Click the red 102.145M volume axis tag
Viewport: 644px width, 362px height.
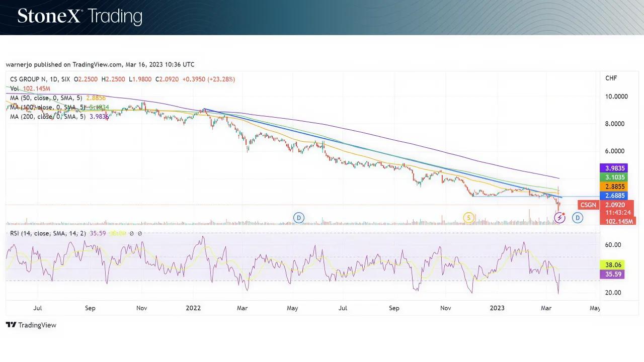(x=617, y=221)
